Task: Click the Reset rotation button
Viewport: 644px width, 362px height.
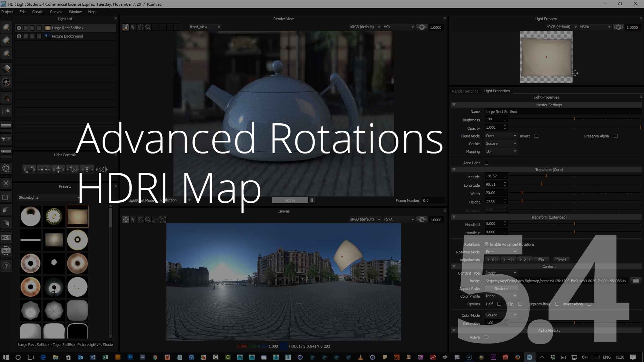Action: 561,260
